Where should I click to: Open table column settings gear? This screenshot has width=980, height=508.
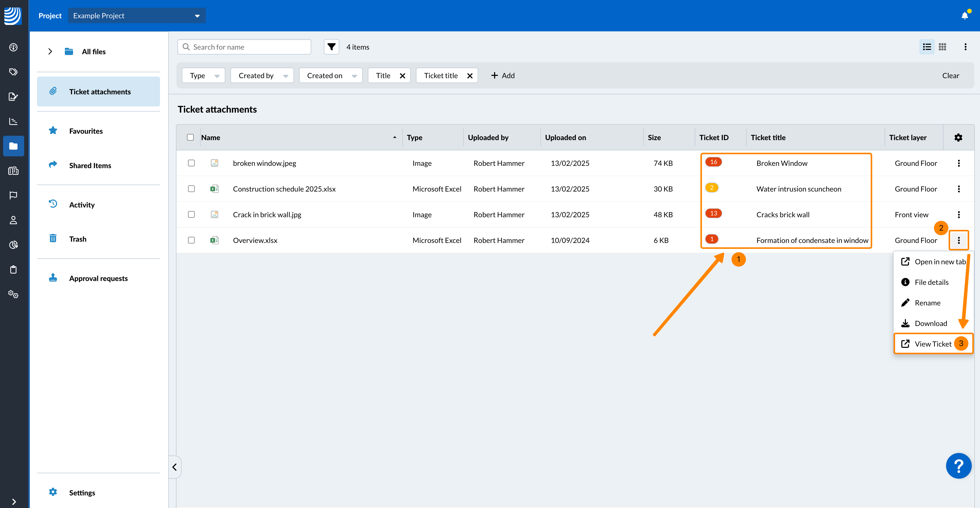tap(958, 137)
